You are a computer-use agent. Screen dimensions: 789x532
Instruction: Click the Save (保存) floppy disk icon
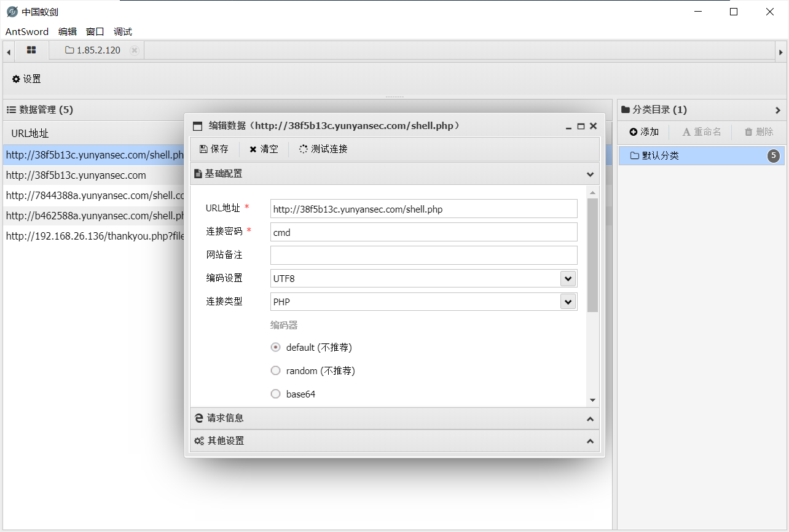tap(203, 149)
